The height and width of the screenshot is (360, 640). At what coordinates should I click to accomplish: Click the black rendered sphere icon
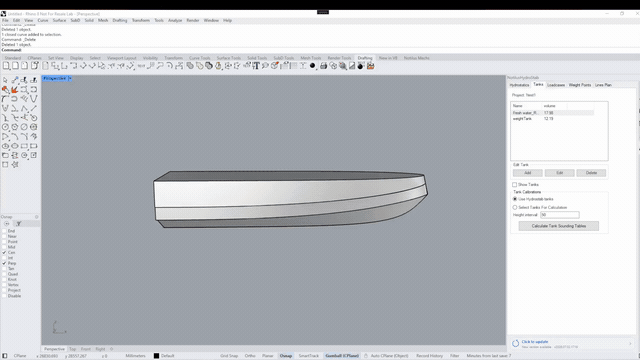pyautogui.click(x=313, y=66)
